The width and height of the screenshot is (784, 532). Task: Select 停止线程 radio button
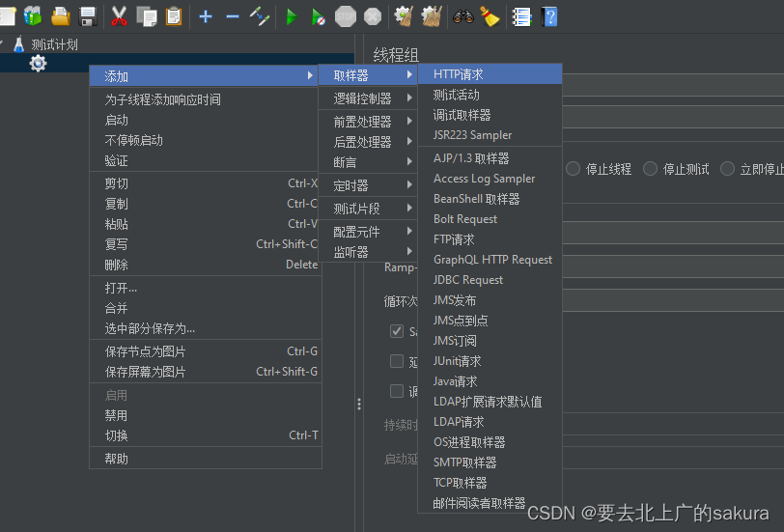click(x=573, y=169)
